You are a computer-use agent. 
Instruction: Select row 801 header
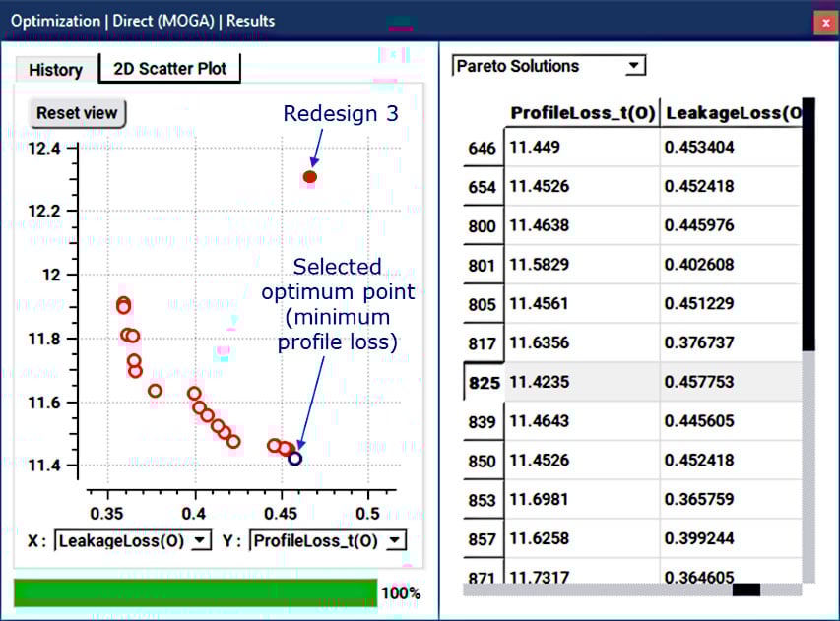click(483, 265)
